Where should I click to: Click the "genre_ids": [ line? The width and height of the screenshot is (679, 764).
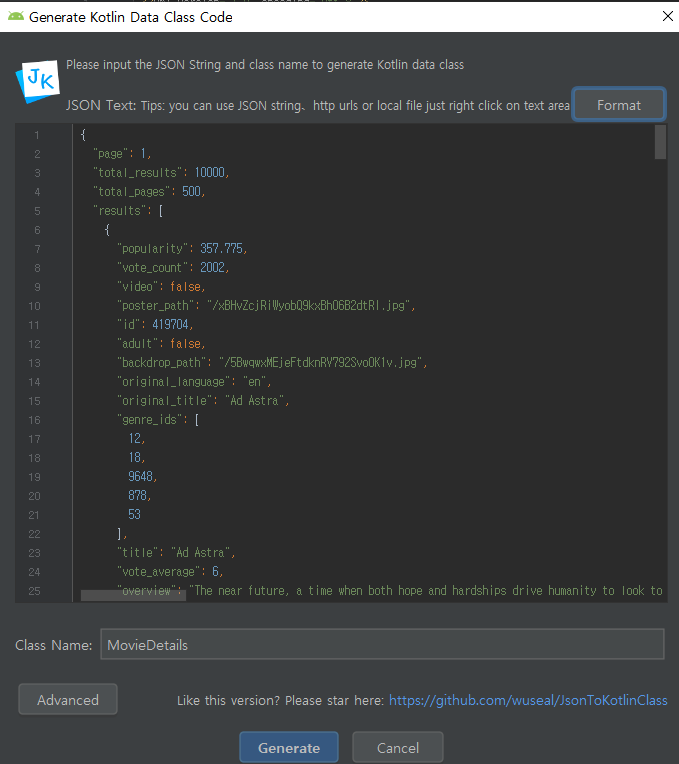(158, 420)
